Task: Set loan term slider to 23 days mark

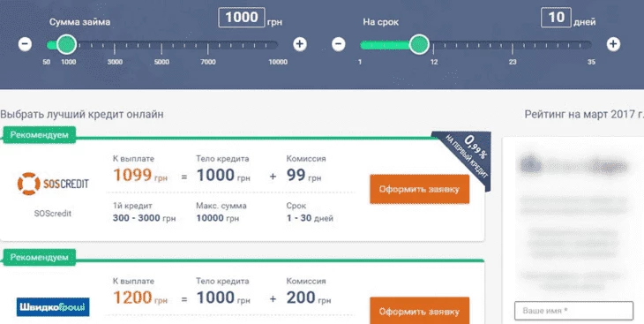Action: (513, 45)
